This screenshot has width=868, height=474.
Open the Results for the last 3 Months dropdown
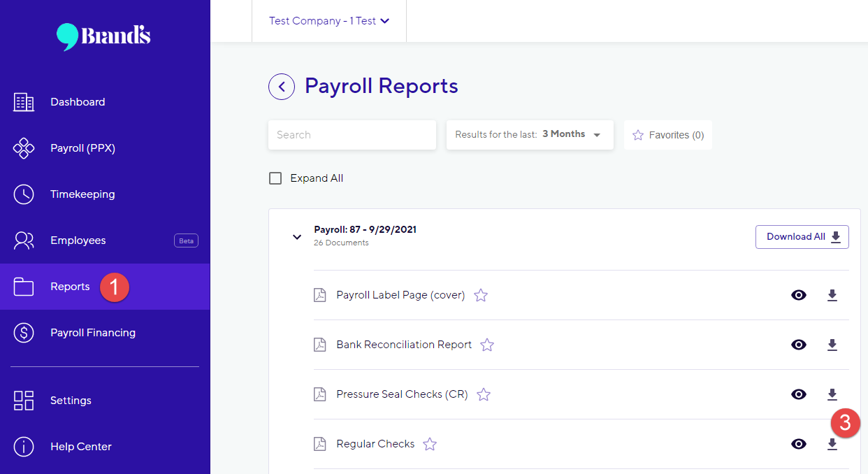(x=530, y=135)
